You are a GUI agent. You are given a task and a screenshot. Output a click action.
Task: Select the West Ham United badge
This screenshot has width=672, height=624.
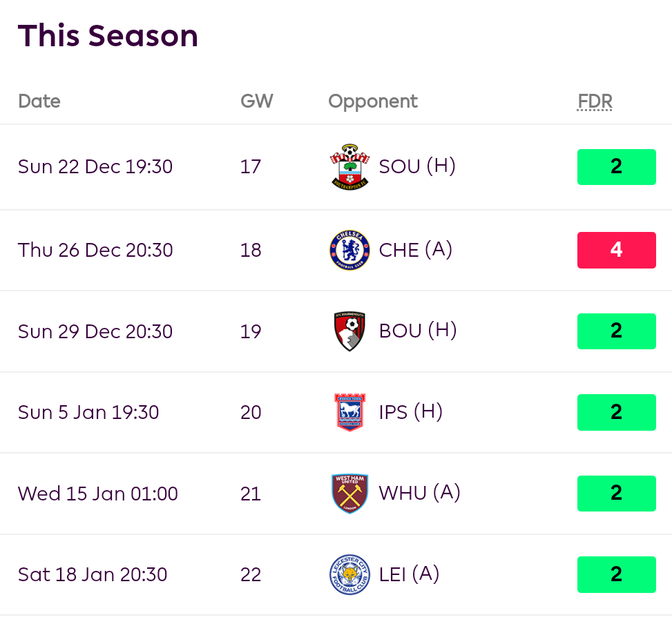click(x=349, y=494)
